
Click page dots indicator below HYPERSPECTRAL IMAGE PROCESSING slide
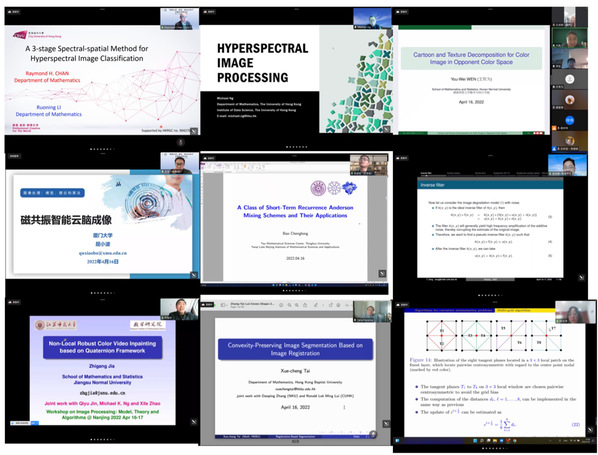click(x=296, y=147)
